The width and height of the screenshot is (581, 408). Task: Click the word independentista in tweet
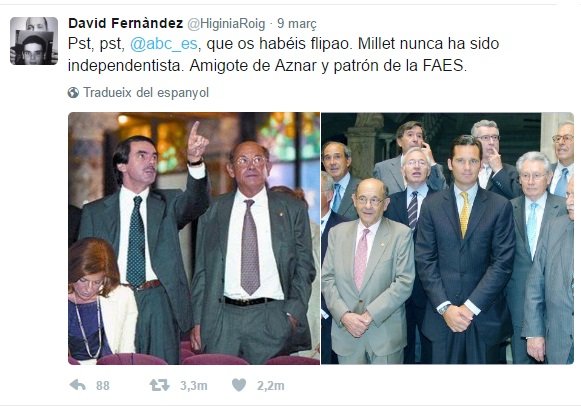[126, 66]
